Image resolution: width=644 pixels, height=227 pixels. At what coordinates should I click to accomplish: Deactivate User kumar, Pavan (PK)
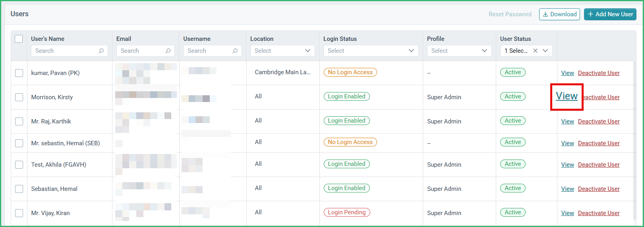[599, 73]
